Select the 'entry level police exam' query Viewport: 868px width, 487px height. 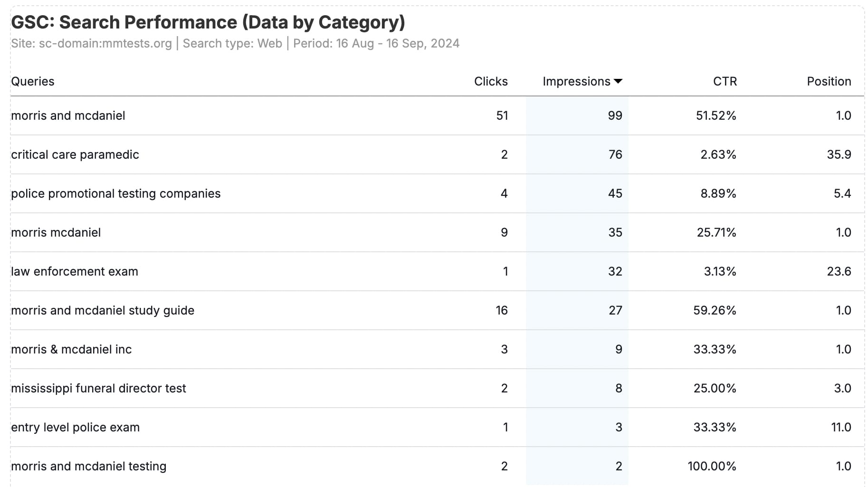coord(75,428)
